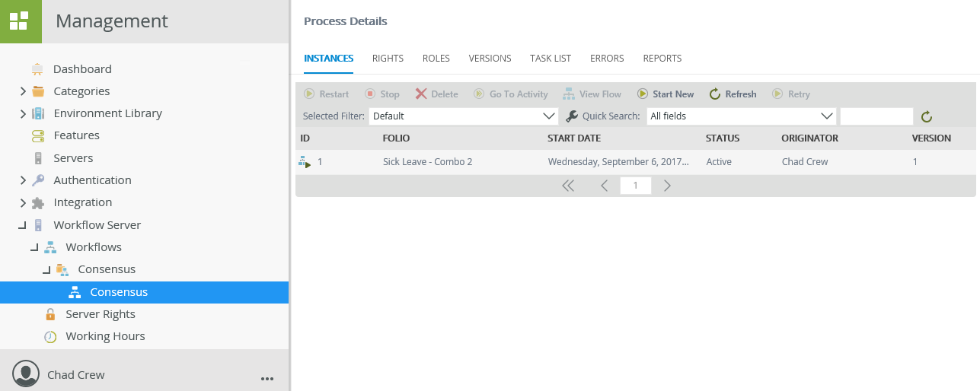Click the Stop toolbar button

pyautogui.click(x=381, y=94)
